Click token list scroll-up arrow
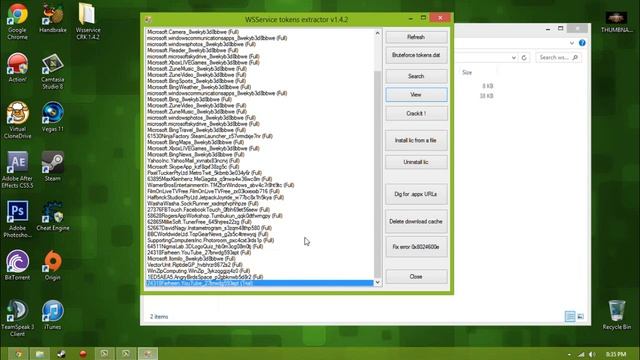 click(x=378, y=33)
